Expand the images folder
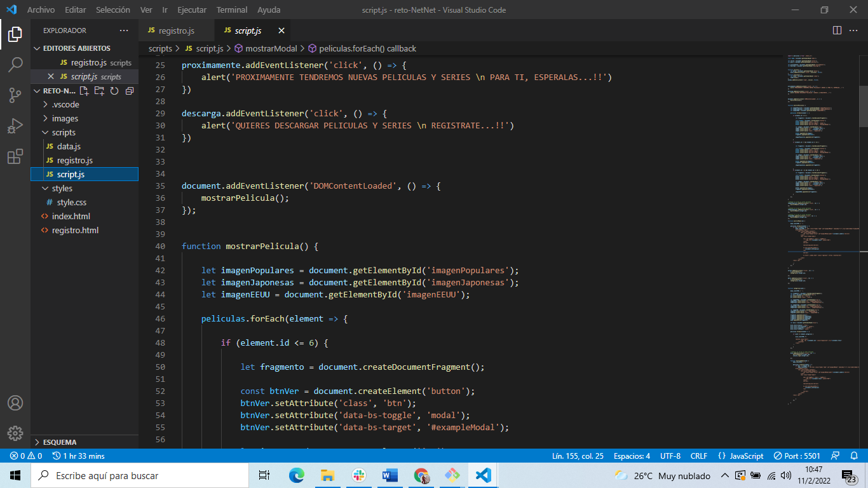The width and height of the screenshot is (868, 488). click(x=85, y=118)
